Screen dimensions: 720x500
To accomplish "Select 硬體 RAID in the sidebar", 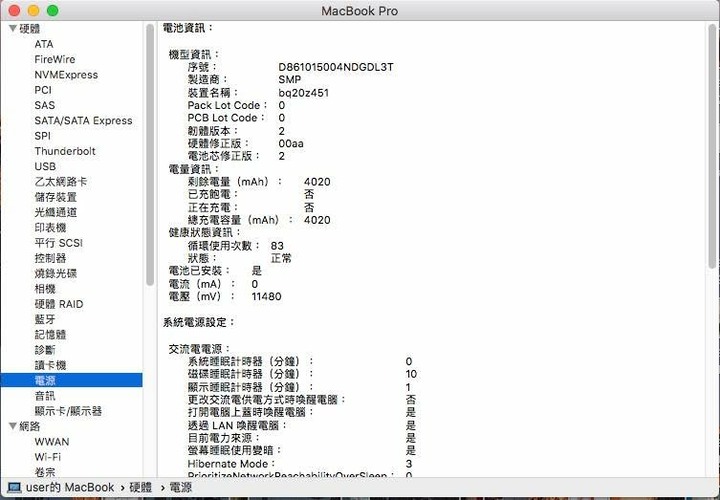I will (x=59, y=304).
